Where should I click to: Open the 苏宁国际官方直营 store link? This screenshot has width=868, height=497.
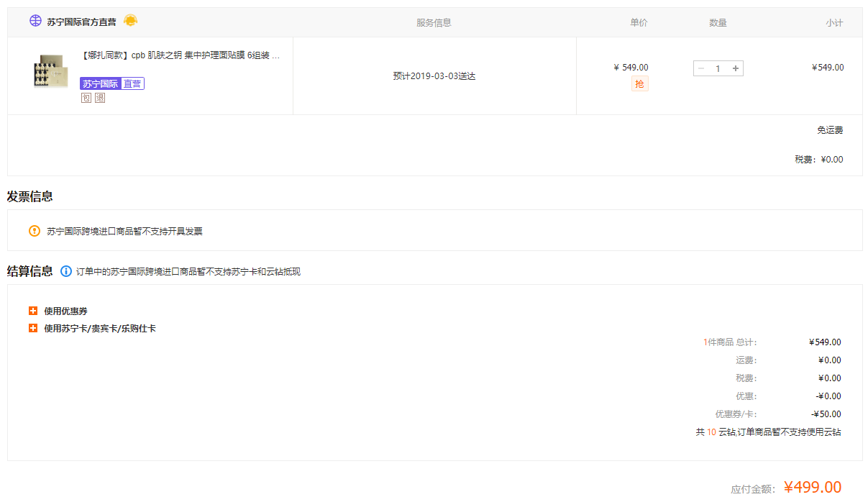point(81,22)
